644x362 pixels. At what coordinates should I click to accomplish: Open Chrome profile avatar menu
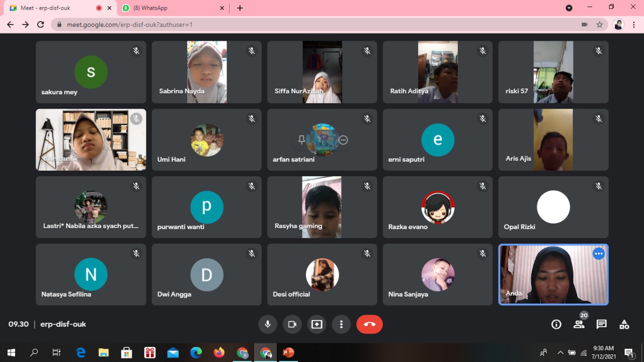(x=618, y=24)
